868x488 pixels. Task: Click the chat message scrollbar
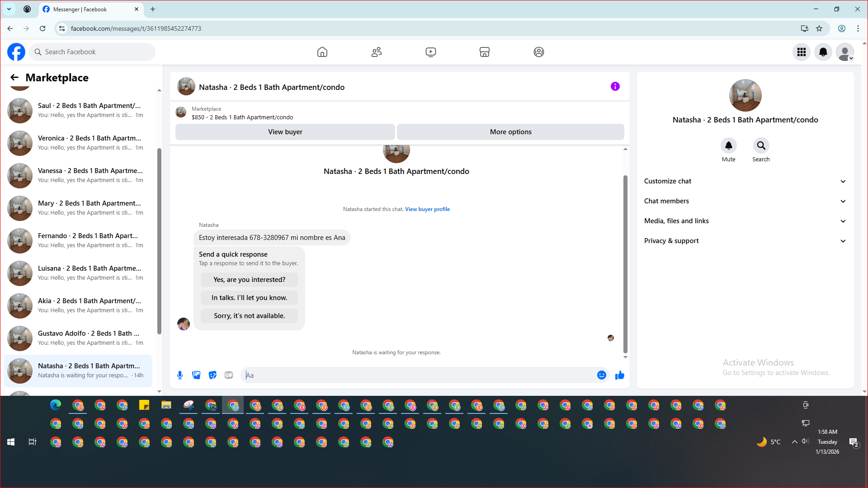[625, 264]
